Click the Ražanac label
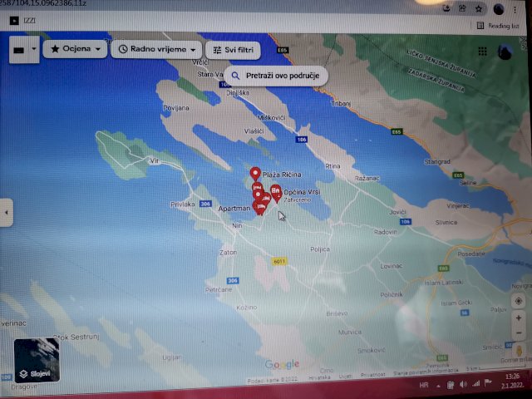The image size is (532, 399). 367,179
